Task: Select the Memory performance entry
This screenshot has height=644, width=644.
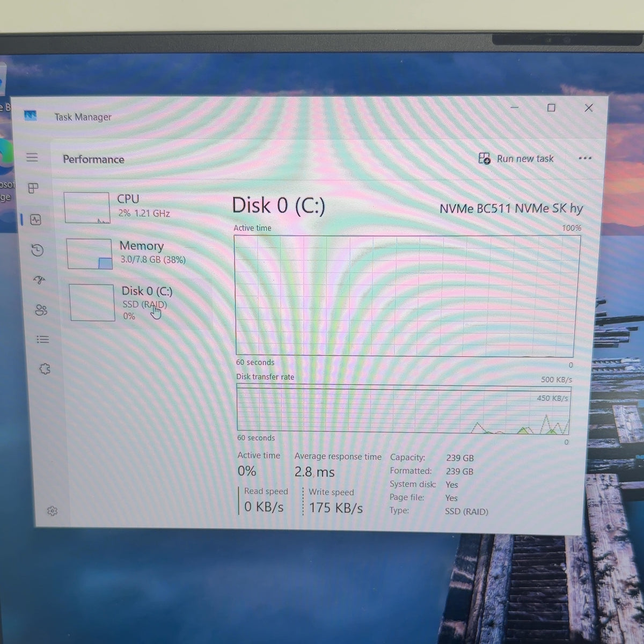Action: tap(140, 253)
